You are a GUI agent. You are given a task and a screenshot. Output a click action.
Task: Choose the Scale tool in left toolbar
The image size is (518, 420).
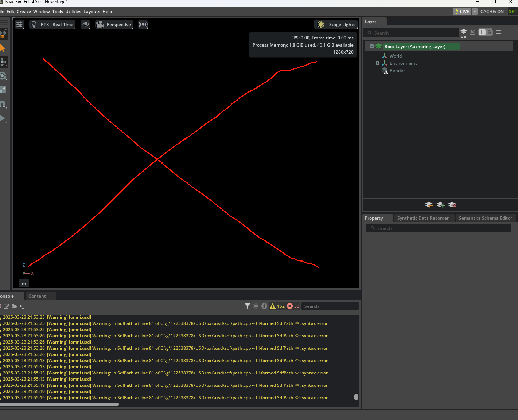3,90
